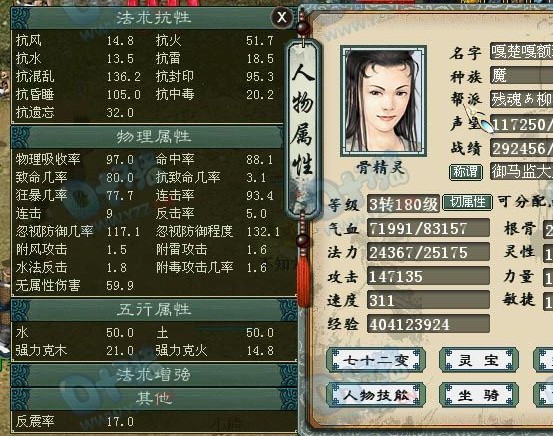Screen dimensions: 553x436
Task: Click the 骨精灵 character portrait
Action: [x=383, y=101]
